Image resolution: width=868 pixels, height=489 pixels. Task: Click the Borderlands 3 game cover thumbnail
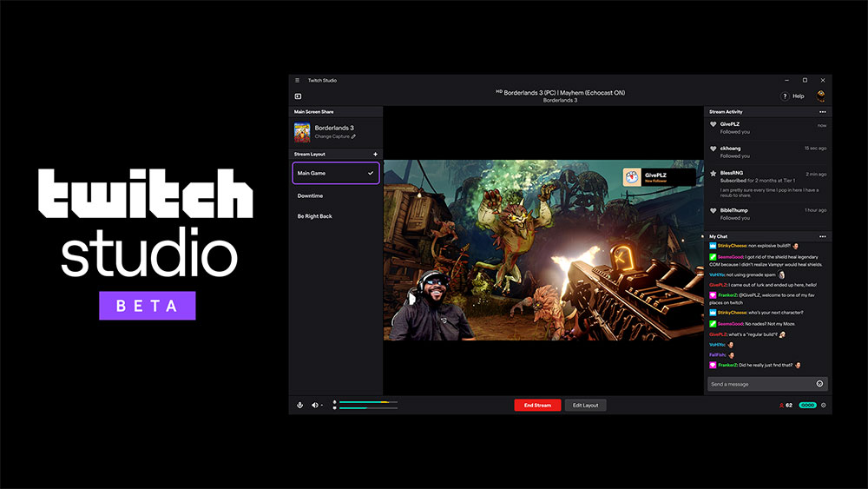(302, 132)
